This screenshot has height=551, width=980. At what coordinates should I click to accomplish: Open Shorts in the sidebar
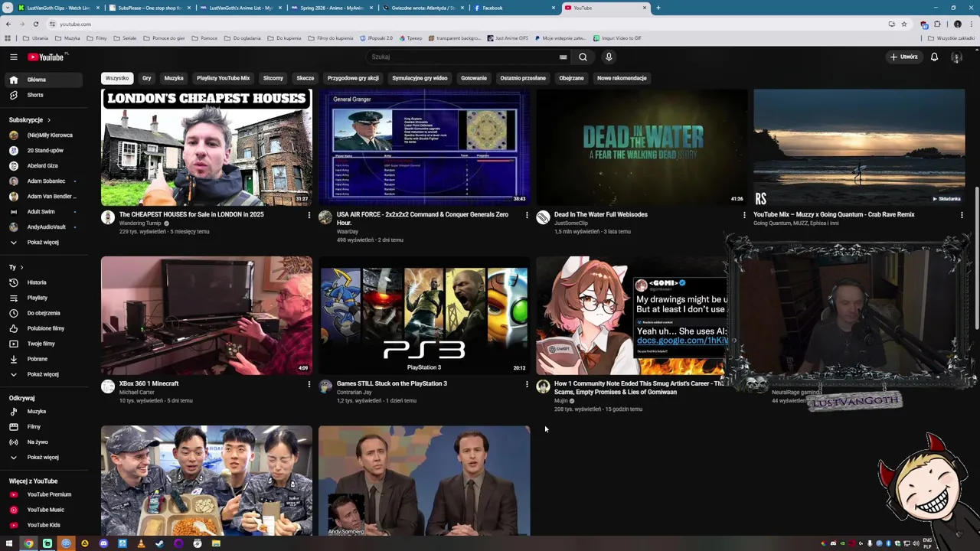(x=44, y=95)
